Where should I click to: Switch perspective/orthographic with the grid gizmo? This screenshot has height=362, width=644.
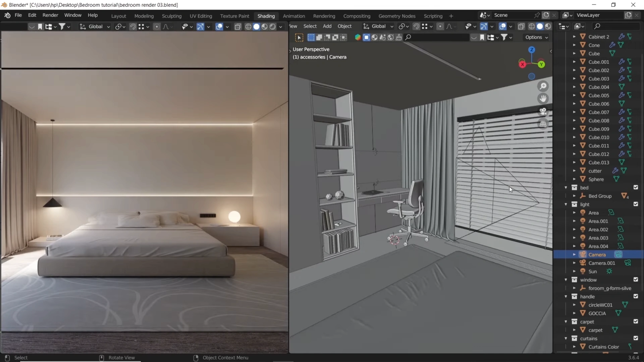pos(543,124)
